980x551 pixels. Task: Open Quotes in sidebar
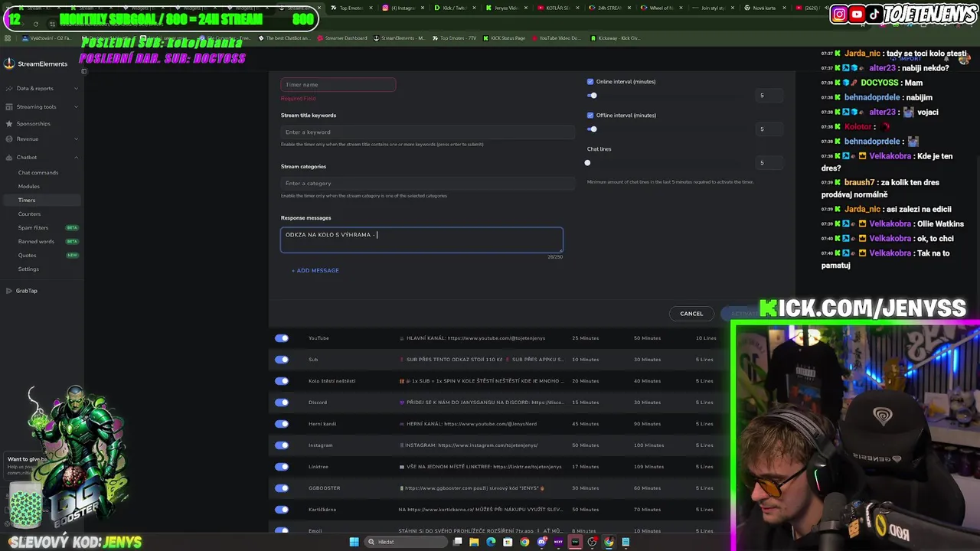(x=27, y=255)
